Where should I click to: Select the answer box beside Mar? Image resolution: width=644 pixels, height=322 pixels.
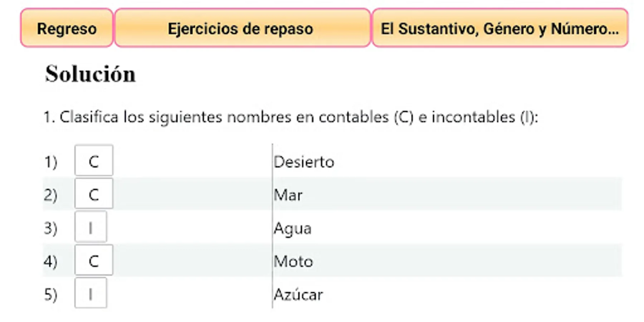pyautogui.click(x=94, y=194)
